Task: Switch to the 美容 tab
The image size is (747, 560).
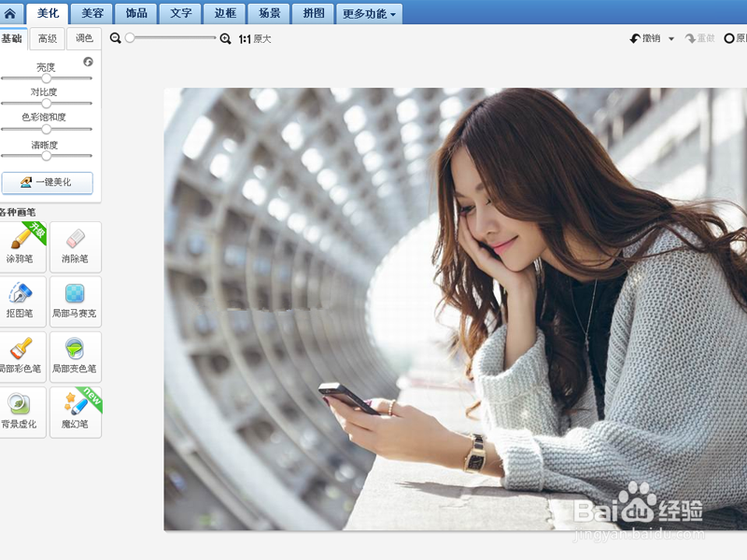Action: point(92,13)
